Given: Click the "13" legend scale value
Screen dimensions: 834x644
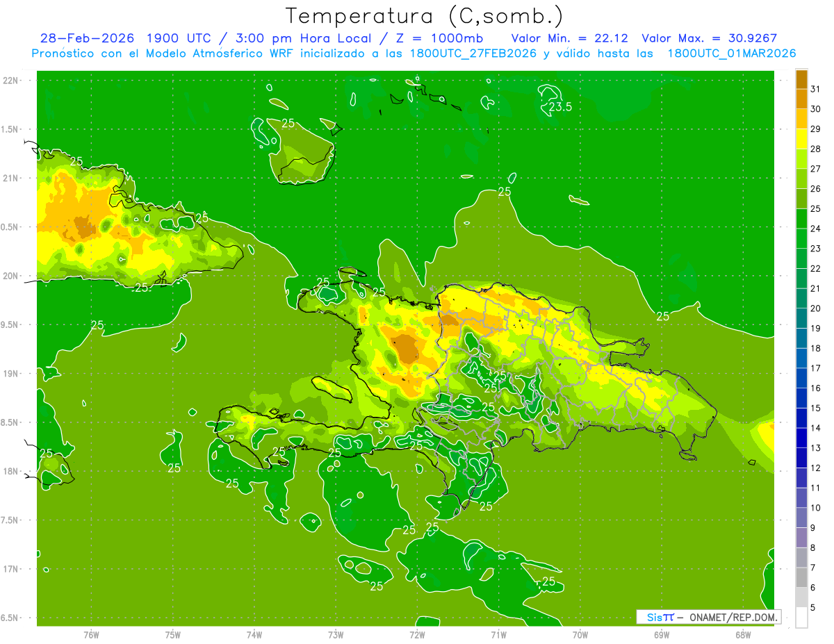Looking at the screenshot, I should click(x=816, y=448).
